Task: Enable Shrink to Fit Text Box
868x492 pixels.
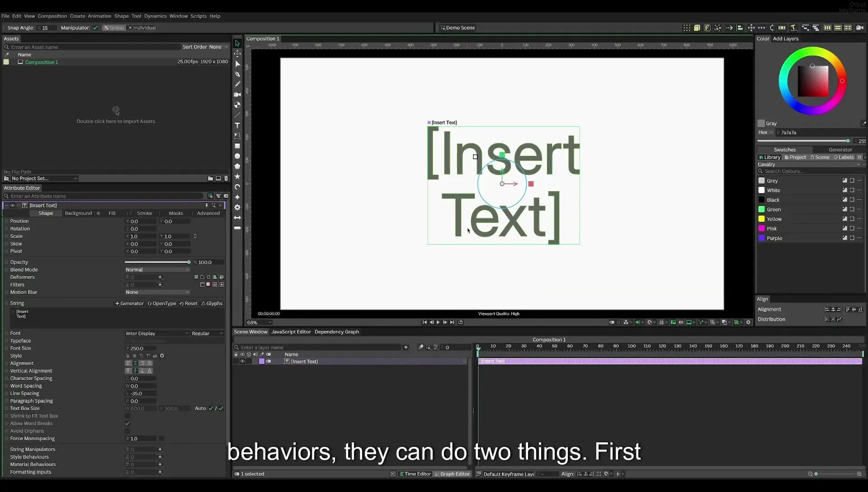Action: (x=127, y=416)
